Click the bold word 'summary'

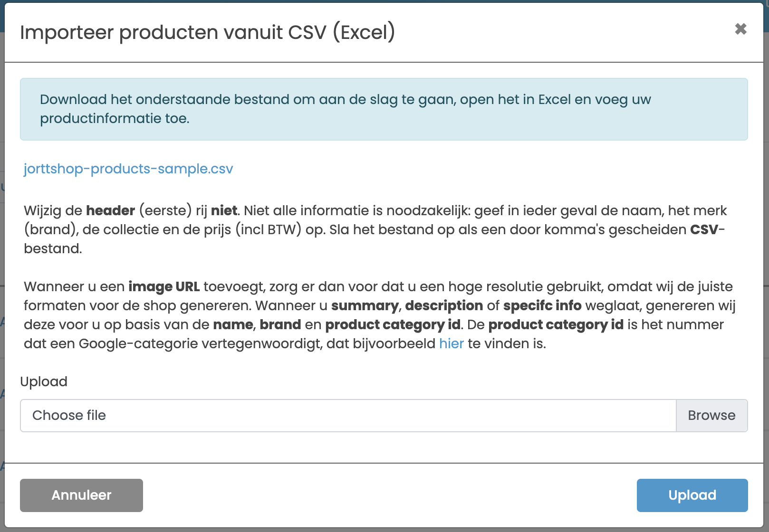pos(365,305)
